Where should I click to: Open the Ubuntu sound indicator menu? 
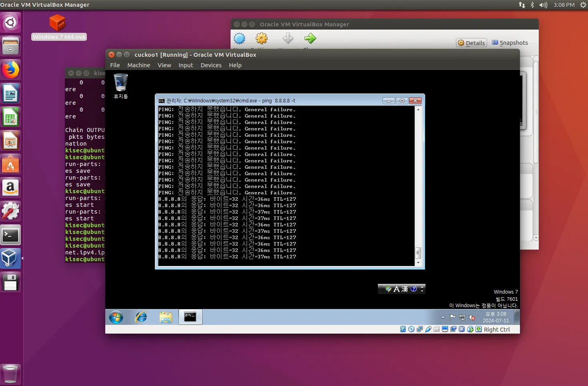tap(543, 5)
